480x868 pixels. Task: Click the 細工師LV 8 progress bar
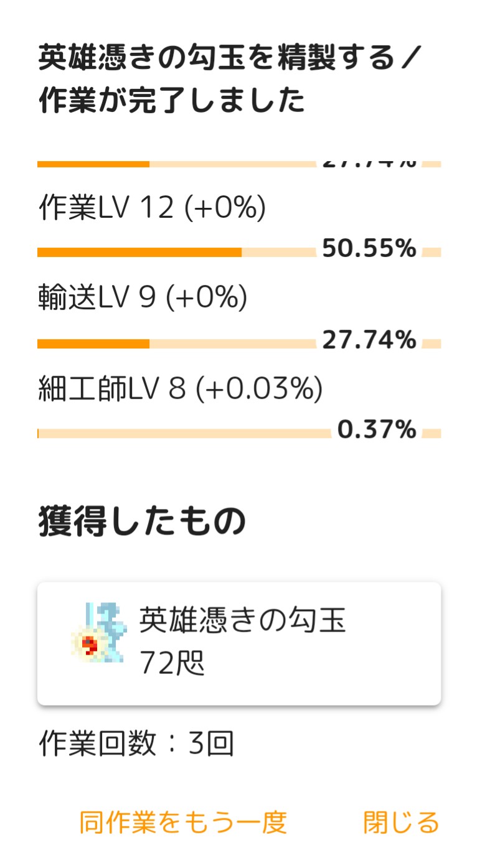pos(239,433)
